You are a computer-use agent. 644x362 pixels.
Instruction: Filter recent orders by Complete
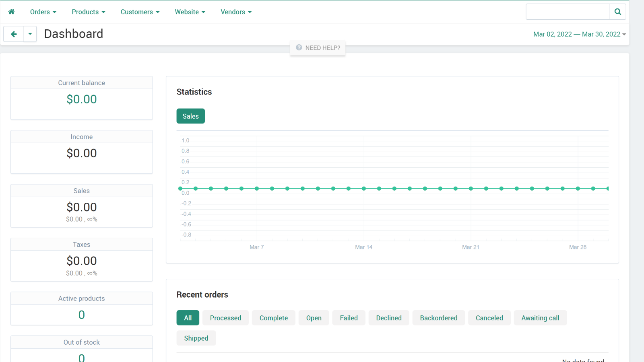click(274, 318)
